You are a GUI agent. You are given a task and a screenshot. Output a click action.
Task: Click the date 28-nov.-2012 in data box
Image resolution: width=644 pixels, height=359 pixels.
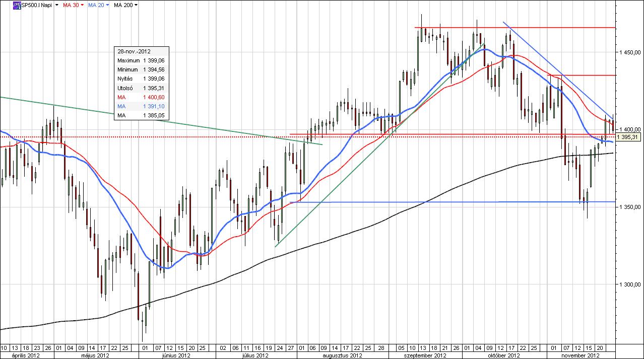click(134, 51)
